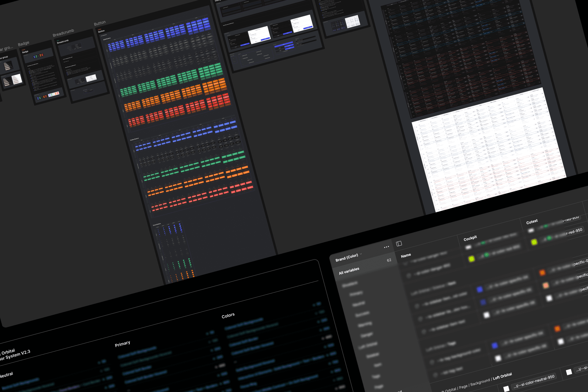Screen dimensions: 588x392
Task: Click white swatch beside sl-color-neutral-950 value
Action: pyautogui.click(x=506, y=388)
